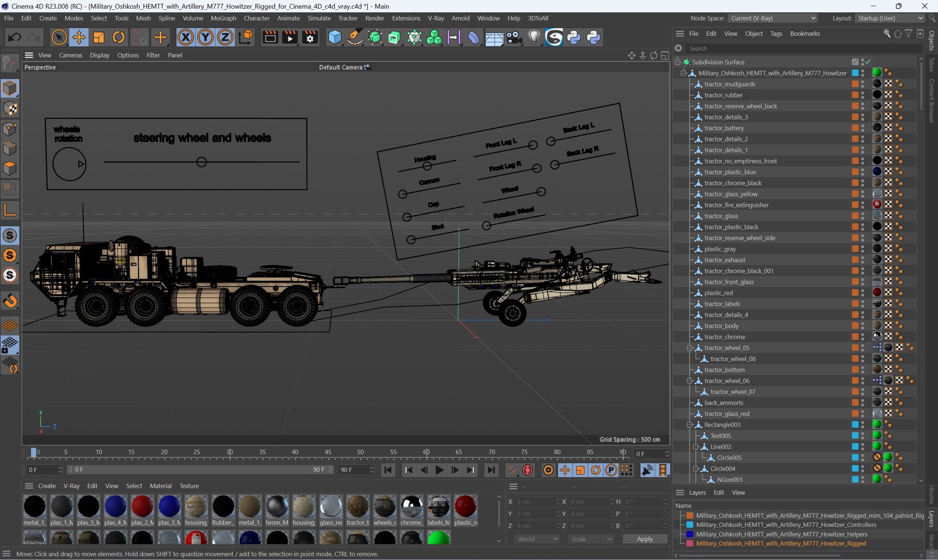Screen dimensions: 938x560
Task: Select the Live Selection tool
Action: (59, 37)
